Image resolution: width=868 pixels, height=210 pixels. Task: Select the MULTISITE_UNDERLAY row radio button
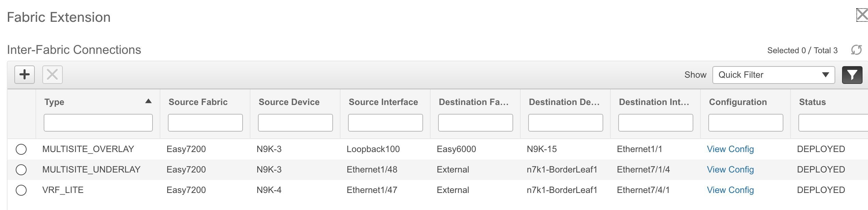[x=21, y=170]
